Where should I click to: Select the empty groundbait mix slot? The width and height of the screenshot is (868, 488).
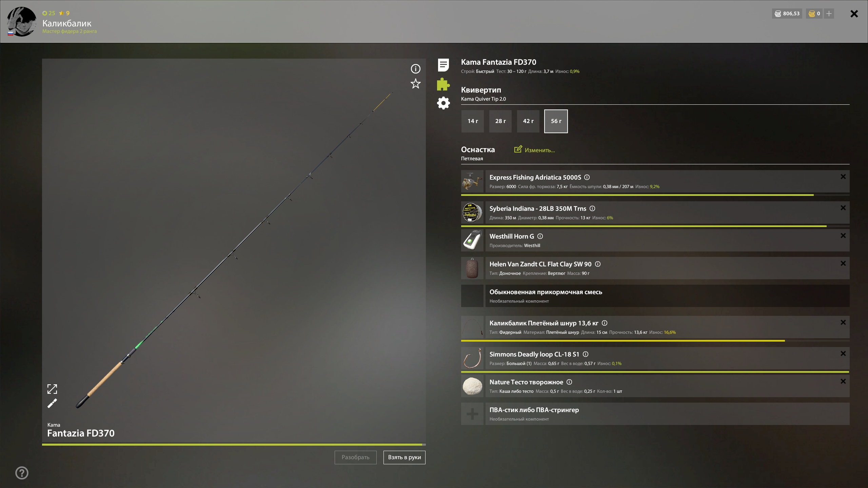pyautogui.click(x=472, y=296)
